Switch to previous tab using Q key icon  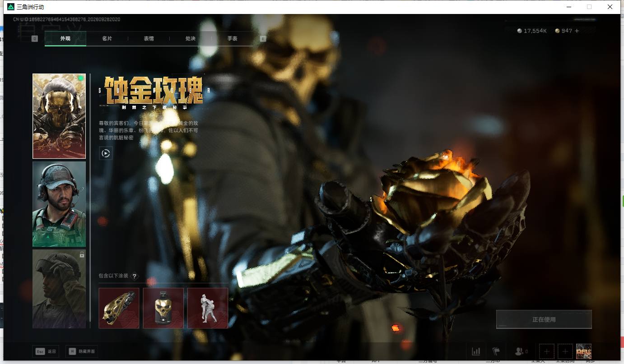coord(34,39)
